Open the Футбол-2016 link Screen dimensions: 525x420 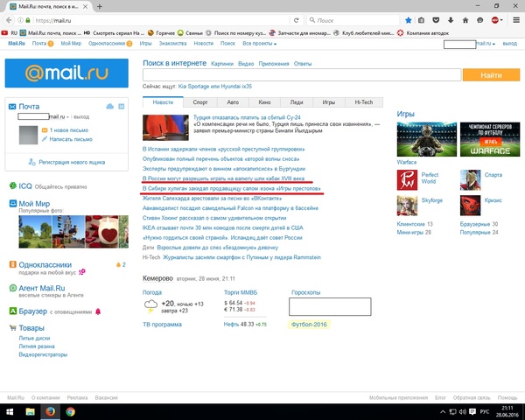[x=309, y=325]
